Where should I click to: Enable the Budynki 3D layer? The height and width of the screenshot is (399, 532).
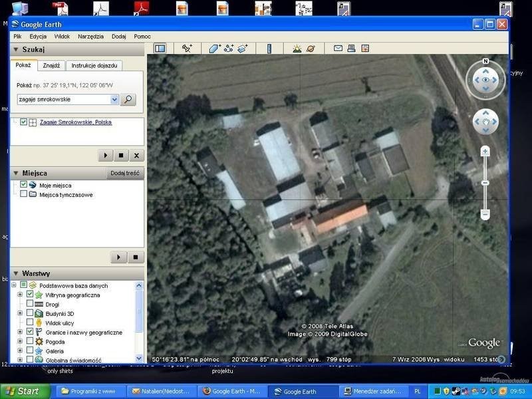pyautogui.click(x=30, y=313)
